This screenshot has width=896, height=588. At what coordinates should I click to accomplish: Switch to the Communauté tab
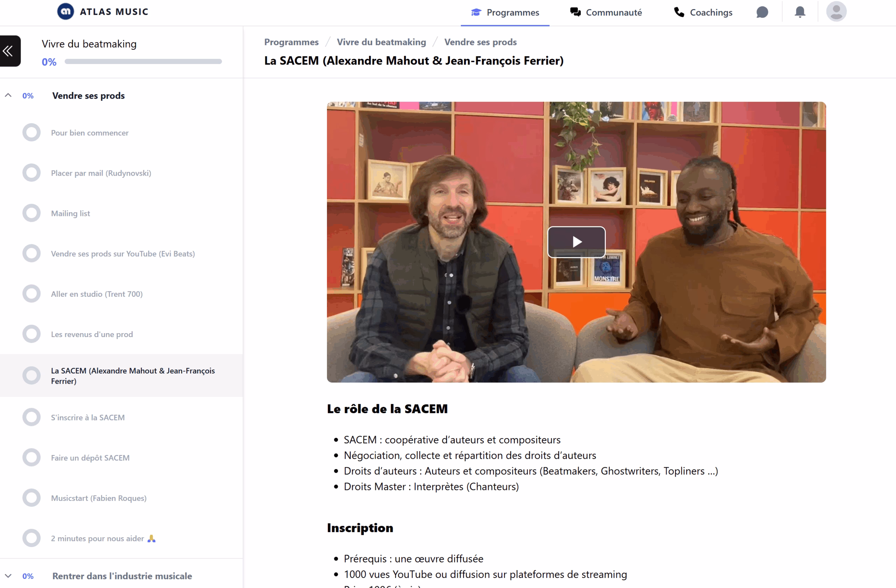click(613, 12)
